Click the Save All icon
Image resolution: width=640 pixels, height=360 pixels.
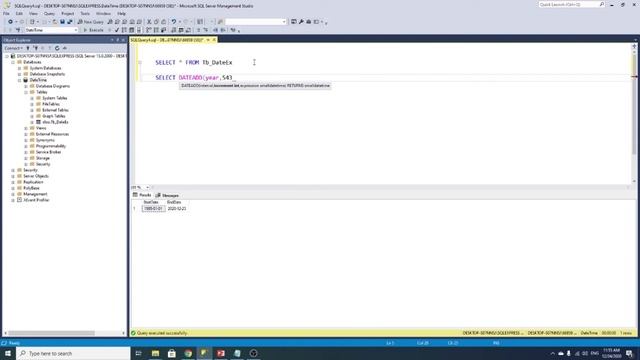(70, 22)
